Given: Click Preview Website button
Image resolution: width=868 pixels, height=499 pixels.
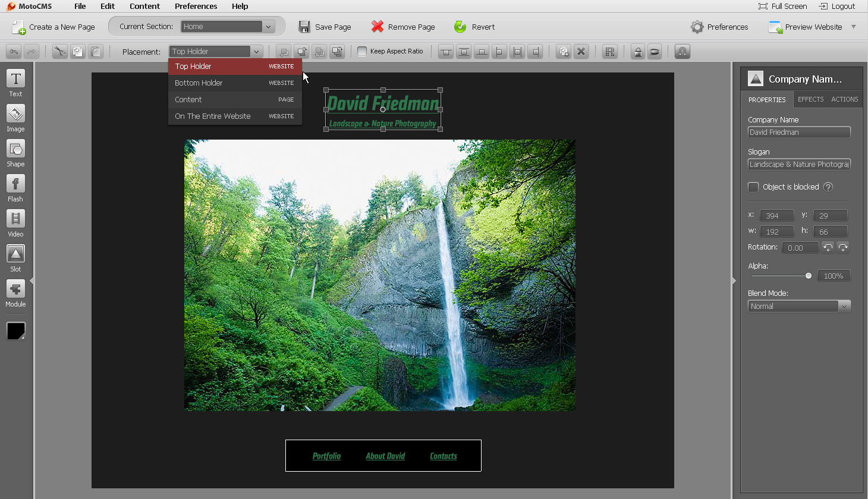Looking at the screenshot, I should click(806, 27).
